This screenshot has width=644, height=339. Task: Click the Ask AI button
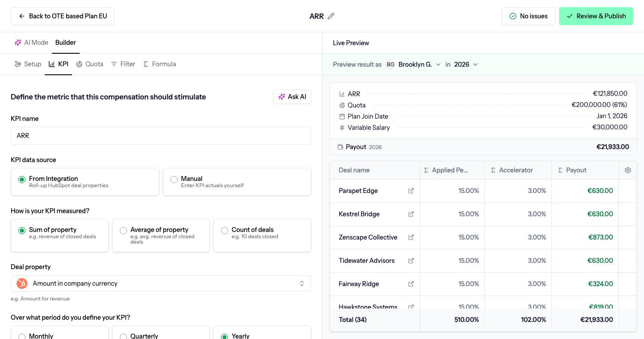292,97
